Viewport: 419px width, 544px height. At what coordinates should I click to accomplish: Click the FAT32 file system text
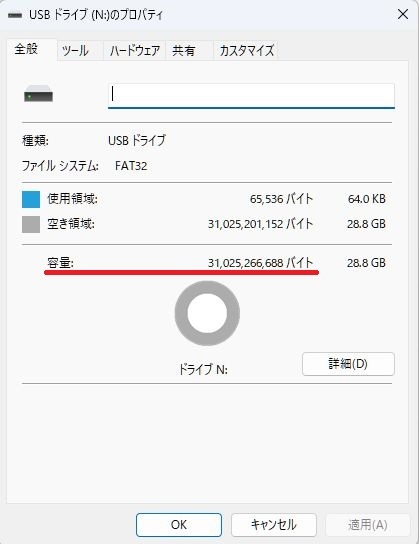[131, 166]
